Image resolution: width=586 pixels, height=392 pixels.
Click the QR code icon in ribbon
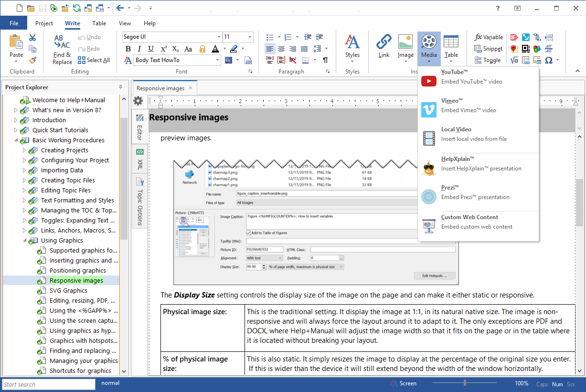click(526, 49)
